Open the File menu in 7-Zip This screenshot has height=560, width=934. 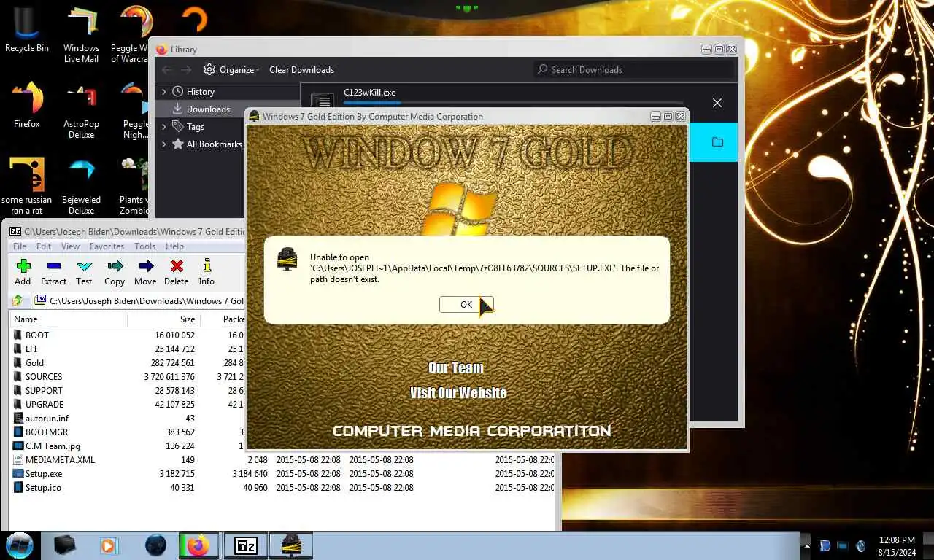pyautogui.click(x=20, y=246)
